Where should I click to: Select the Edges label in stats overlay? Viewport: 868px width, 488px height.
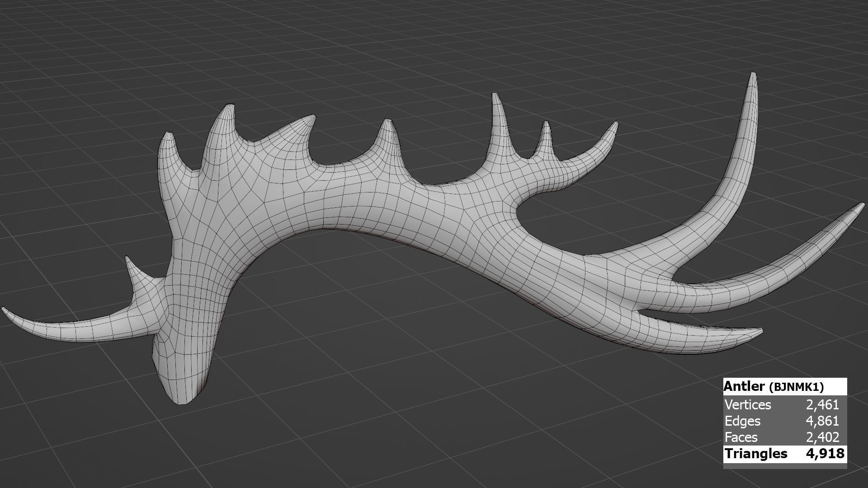742,421
